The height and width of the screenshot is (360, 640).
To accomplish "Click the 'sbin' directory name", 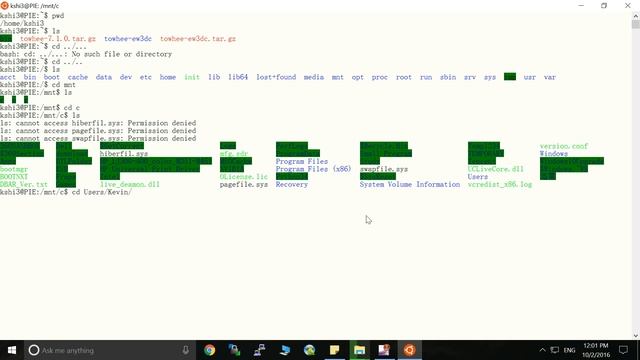I will pyautogui.click(x=448, y=77).
